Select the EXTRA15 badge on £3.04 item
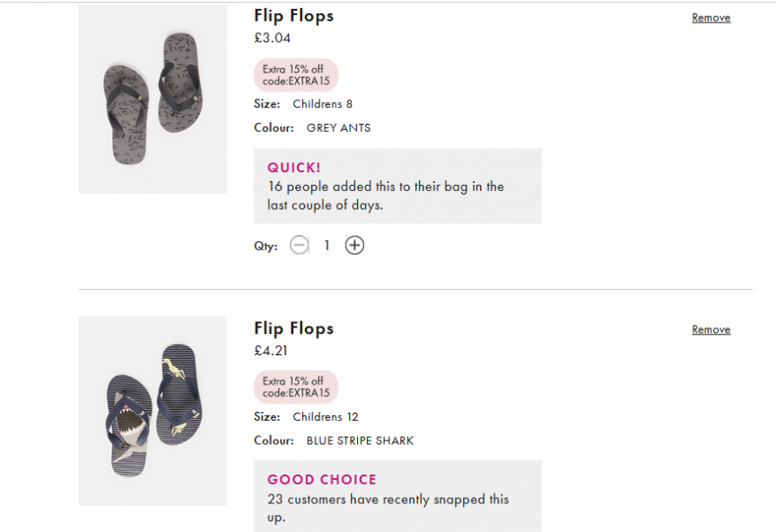The width and height of the screenshot is (776, 532). point(296,75)
